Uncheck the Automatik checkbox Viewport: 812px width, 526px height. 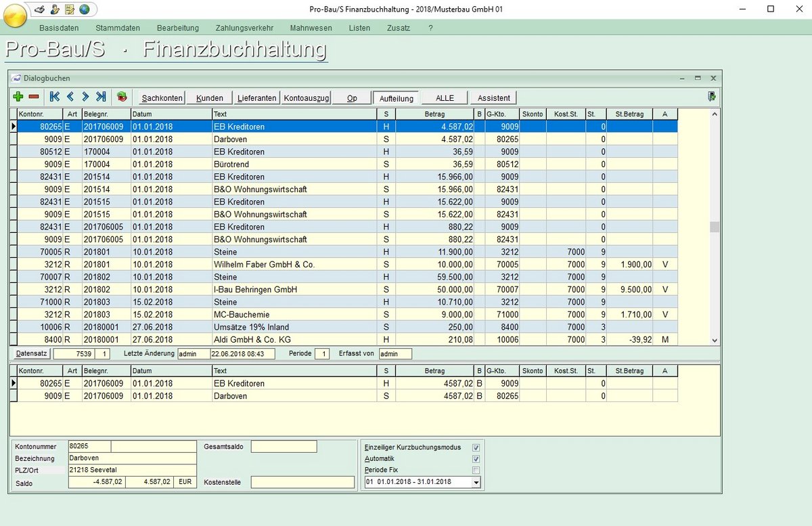[x=476, y=459]
